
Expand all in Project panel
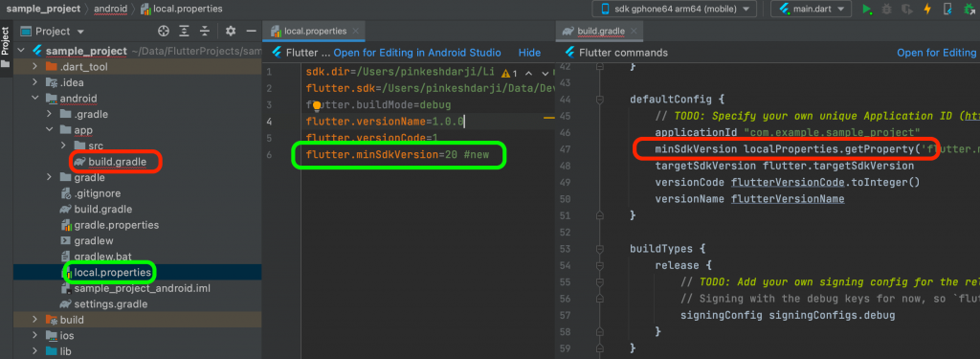pos(185,32)
